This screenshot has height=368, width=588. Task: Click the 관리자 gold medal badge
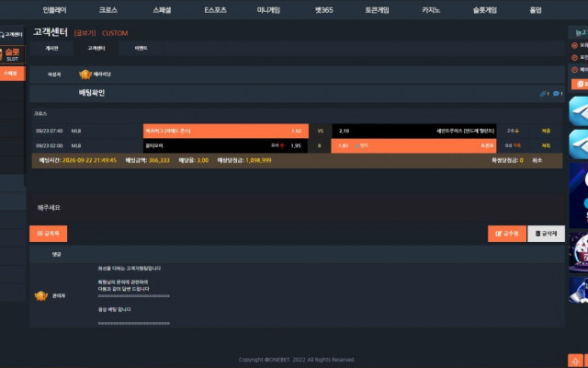pyautogui.click(x=40, y=296)
